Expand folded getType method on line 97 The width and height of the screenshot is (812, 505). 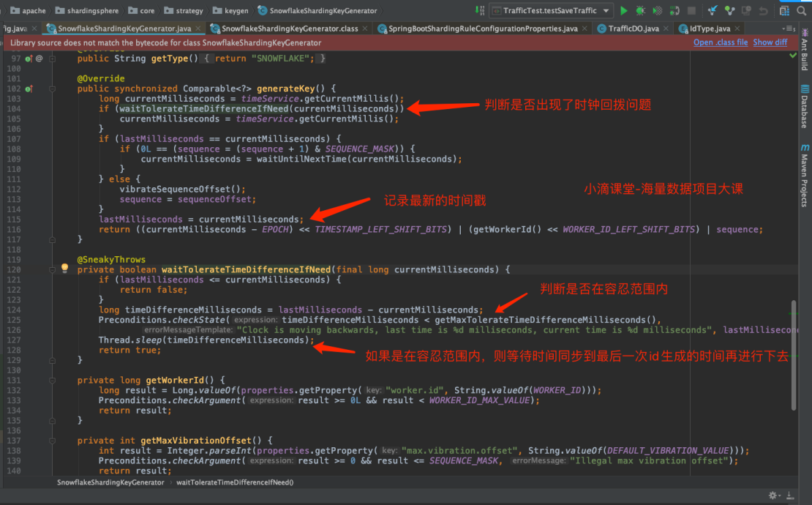tap(52, 59)
